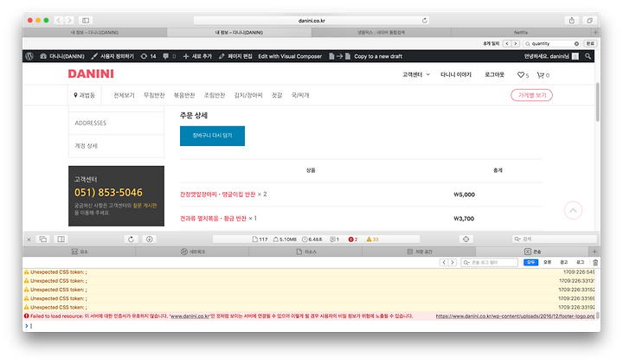The width and height of the screenshot is (623, 364).
Task: Click the 로그아웃 link
Action: click(494, 74)
